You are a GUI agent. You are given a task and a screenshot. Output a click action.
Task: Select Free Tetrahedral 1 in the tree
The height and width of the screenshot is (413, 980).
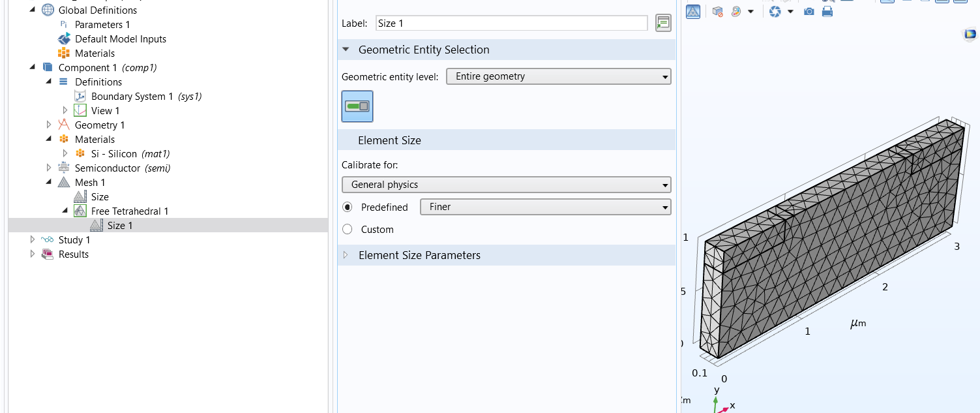click(x=130, y=211)
